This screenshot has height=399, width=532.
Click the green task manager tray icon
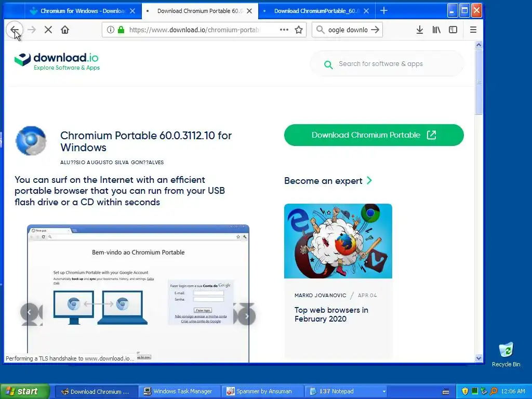(475, 391)
